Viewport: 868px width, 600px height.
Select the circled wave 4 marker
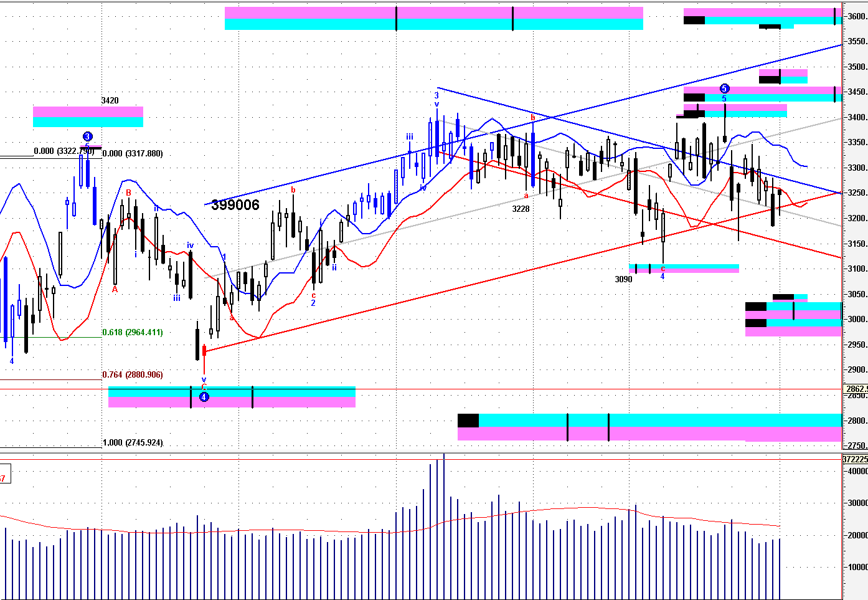click(x=204, y=397)
